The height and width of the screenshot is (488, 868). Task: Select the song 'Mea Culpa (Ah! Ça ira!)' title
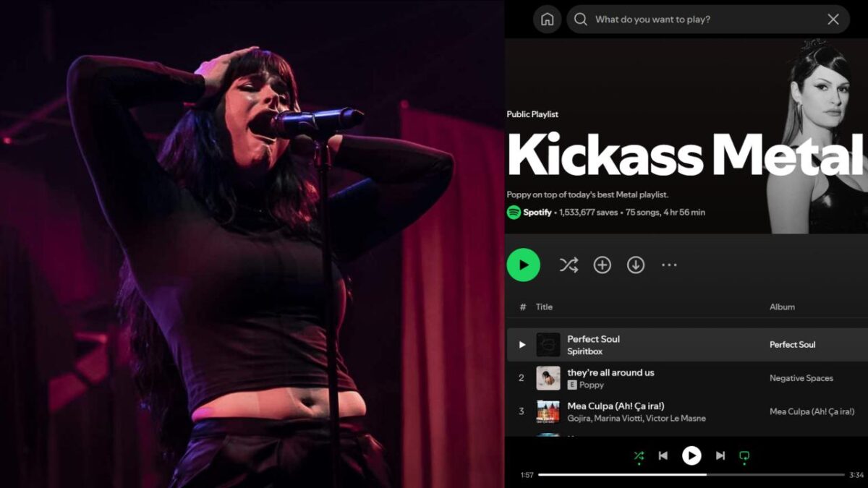pos(616,406)
